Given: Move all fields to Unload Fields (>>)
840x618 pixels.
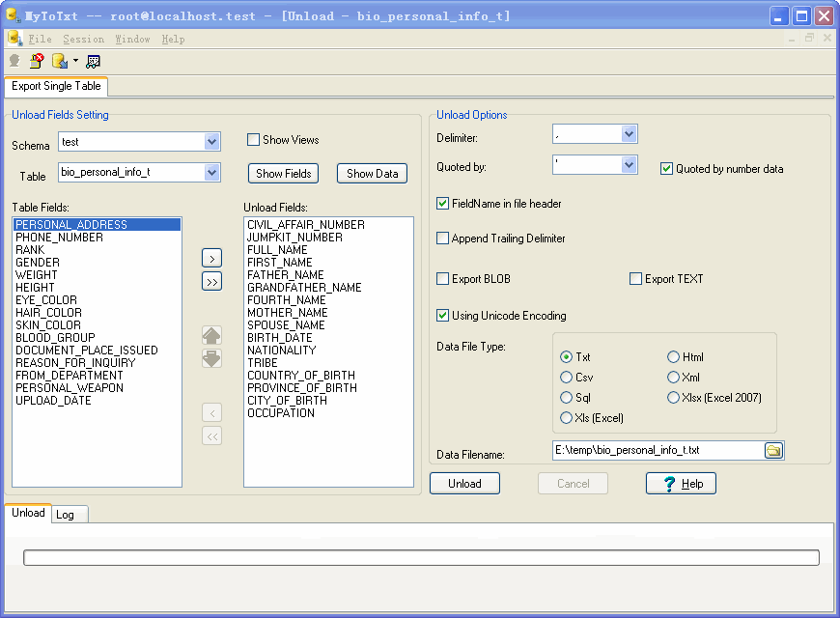Looking at the screenshot, I should 212,281.
